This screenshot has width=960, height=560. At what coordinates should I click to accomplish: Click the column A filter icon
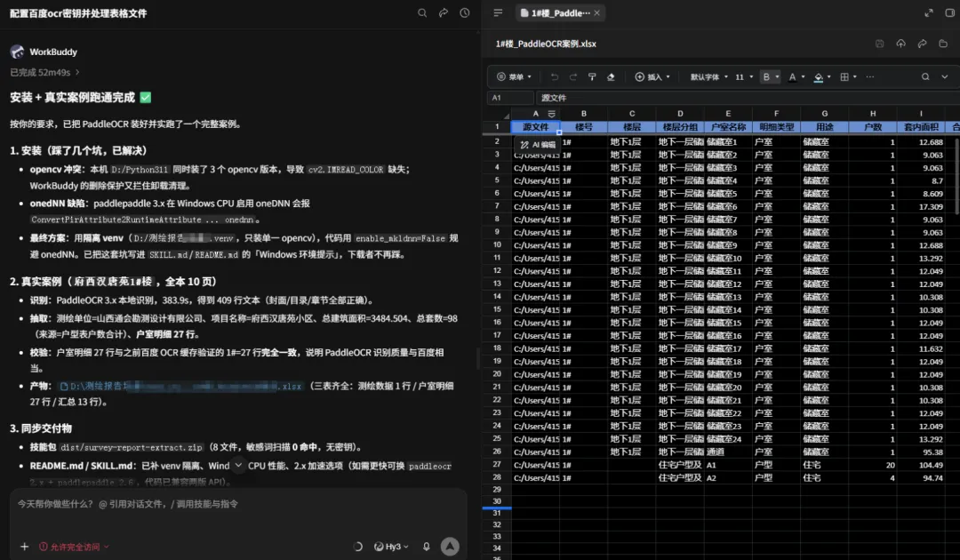tap(552, 114)
